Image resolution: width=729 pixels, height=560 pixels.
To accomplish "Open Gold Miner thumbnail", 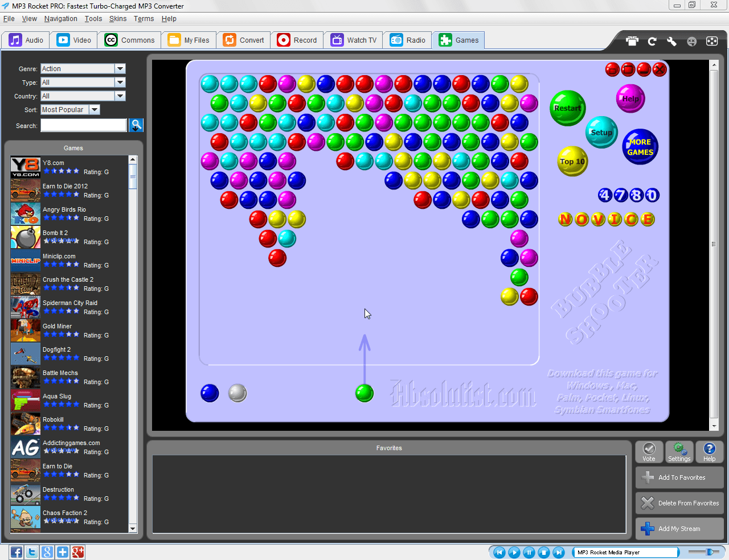I will pyautogui.click(x=26, y=331).
